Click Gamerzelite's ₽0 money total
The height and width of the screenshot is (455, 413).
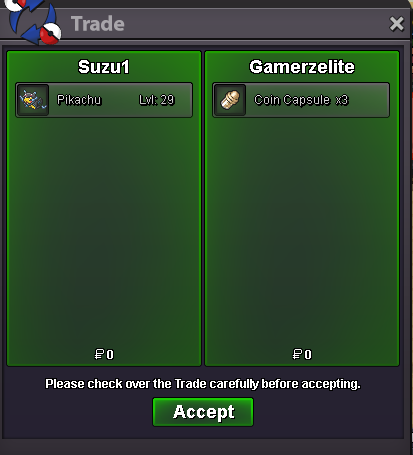point(302,354)
